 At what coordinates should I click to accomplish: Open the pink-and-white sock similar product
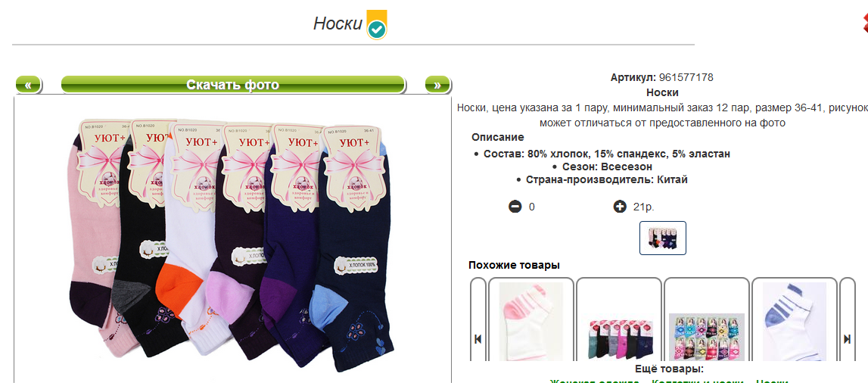coord(531,321)
